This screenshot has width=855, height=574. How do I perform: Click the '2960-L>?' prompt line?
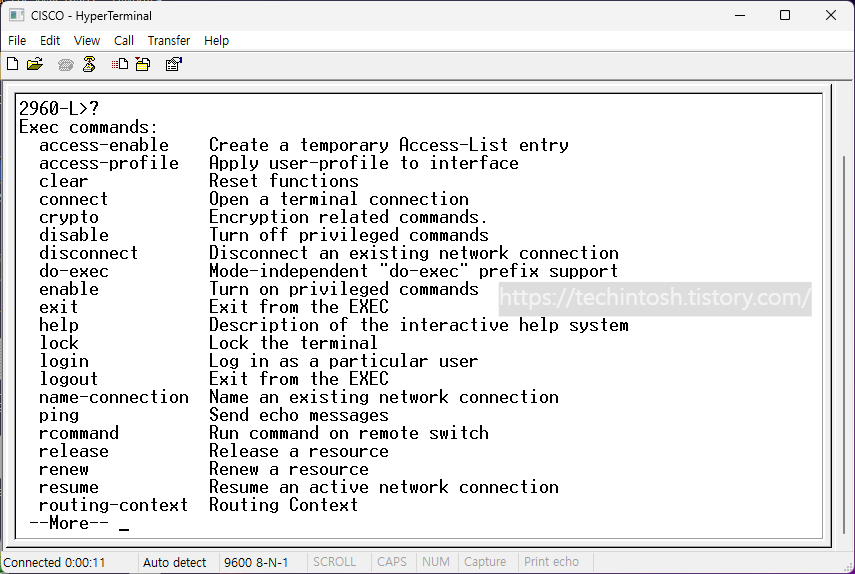point(59,108)
